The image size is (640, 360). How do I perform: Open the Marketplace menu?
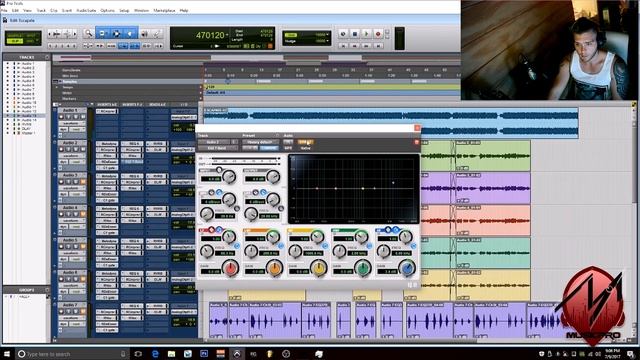coord(164,10)
